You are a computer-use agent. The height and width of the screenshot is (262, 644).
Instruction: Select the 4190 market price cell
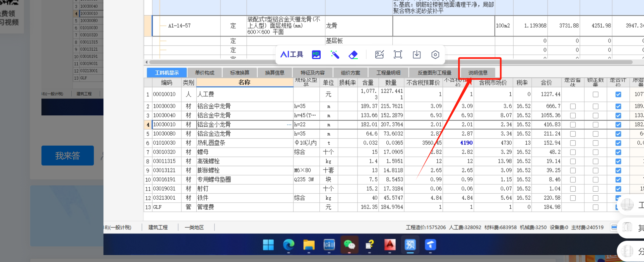pyautogui.click(x=458, y=143)
